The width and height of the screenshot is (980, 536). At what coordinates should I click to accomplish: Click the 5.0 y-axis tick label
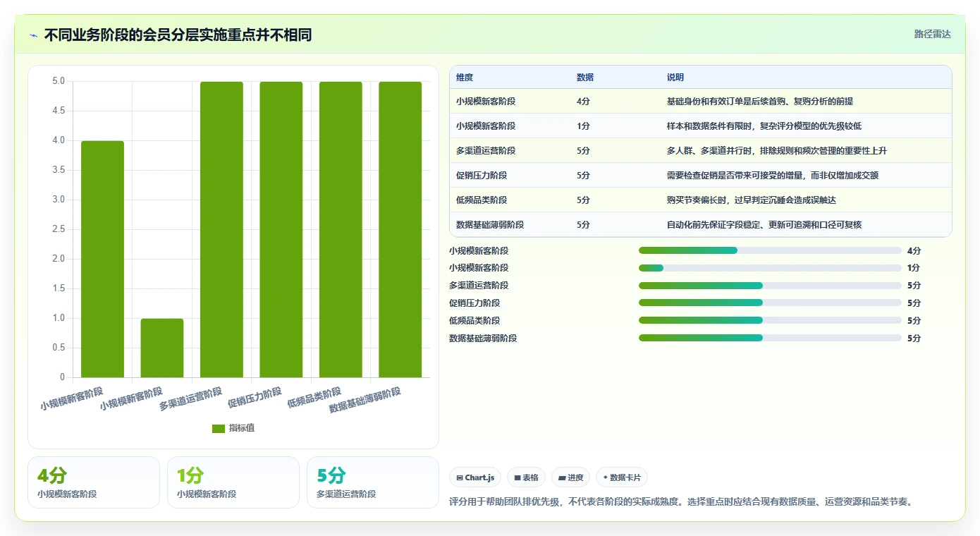(x=59, y=81)
